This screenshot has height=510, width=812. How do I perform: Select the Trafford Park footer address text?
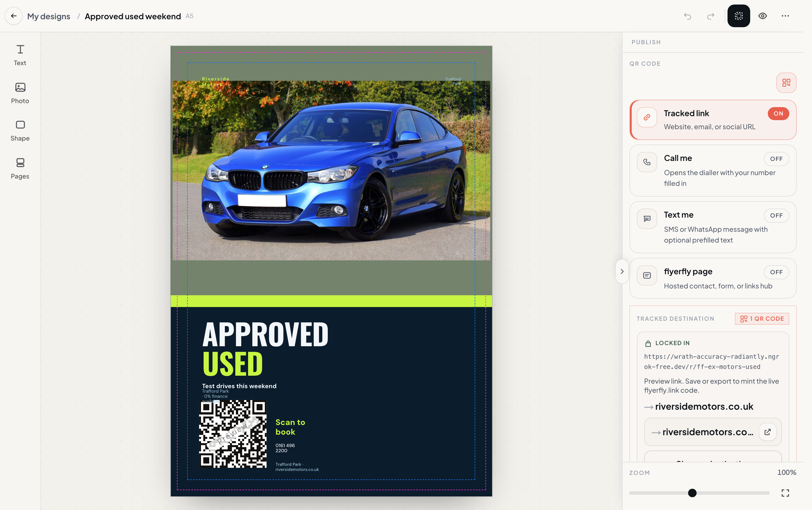pyautogui.click(x=297, y=467)
